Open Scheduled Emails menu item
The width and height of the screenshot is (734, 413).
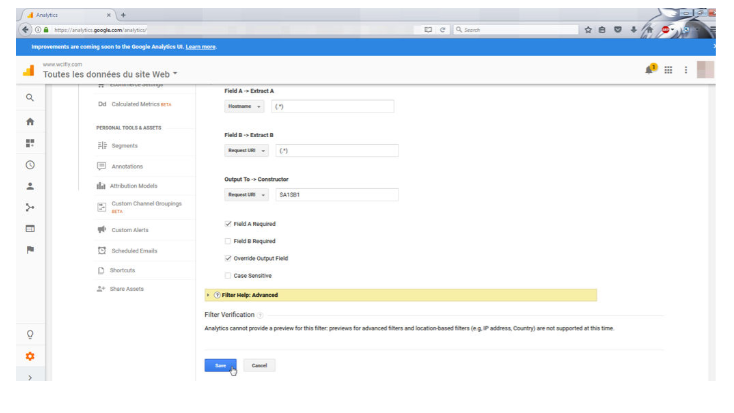[134, 251]
